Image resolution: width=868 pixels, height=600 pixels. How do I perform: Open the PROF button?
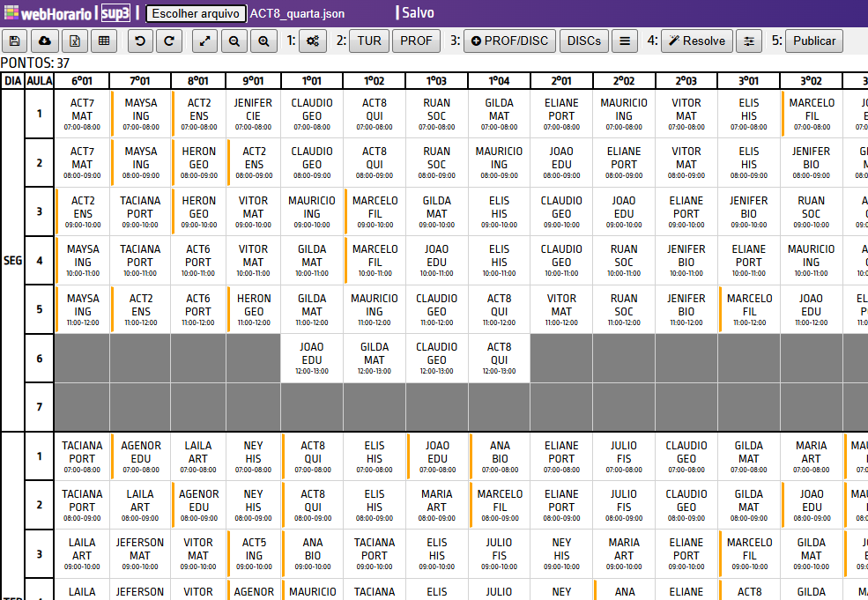[416, 41]
